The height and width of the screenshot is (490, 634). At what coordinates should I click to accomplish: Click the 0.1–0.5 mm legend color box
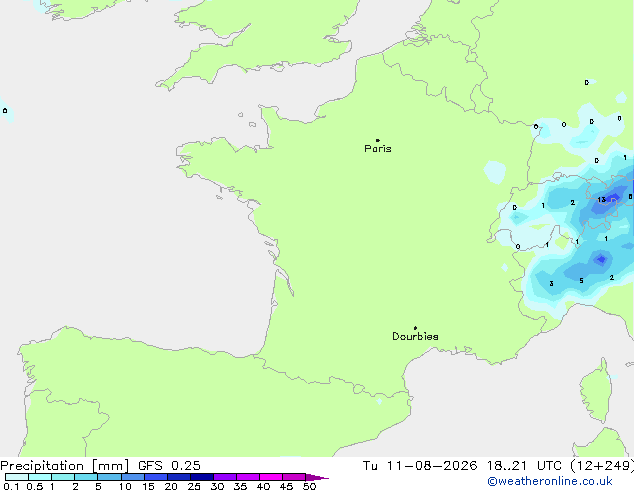tap(17, 477)
